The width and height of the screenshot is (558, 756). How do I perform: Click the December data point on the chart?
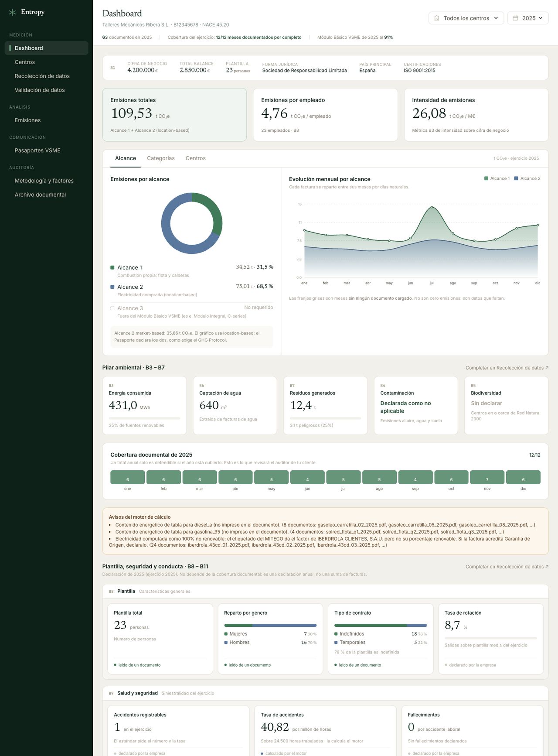tap(538, 225)
